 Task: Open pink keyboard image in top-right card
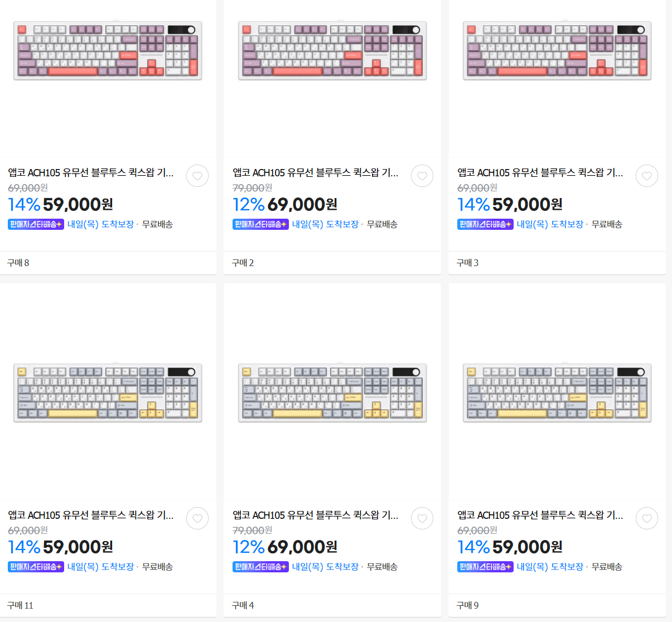click(x=557, y=51)
